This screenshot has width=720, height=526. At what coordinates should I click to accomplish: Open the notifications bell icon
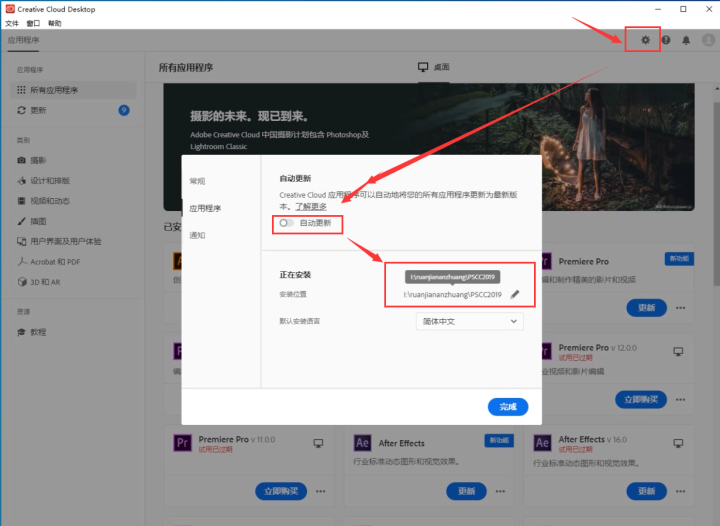pos(686,40)
